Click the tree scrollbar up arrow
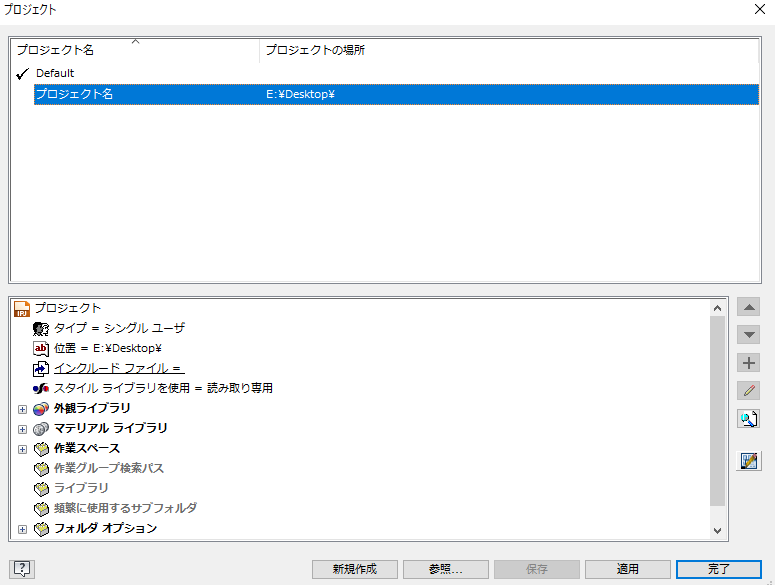The image size is (775, 585). (x=718, y=308)
